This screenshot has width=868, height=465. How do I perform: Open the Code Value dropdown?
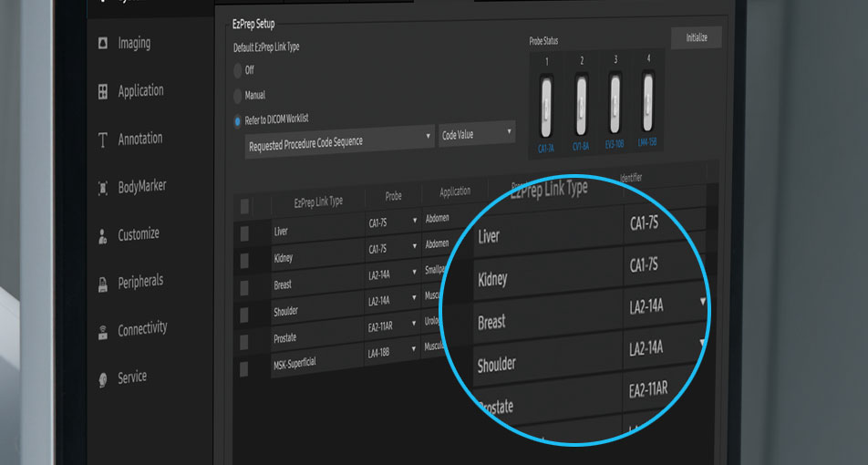pyautogui.click(x=476, y=133)
